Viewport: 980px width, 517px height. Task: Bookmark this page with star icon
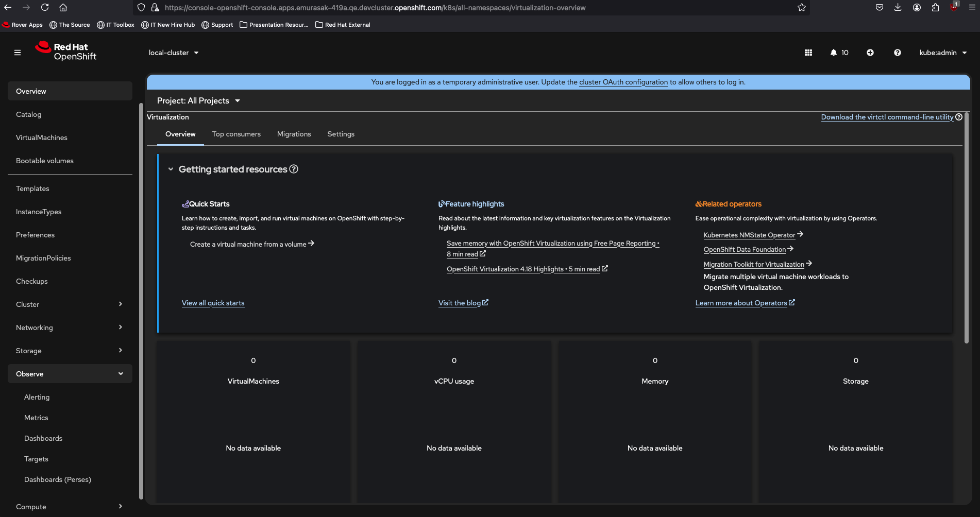802,8
